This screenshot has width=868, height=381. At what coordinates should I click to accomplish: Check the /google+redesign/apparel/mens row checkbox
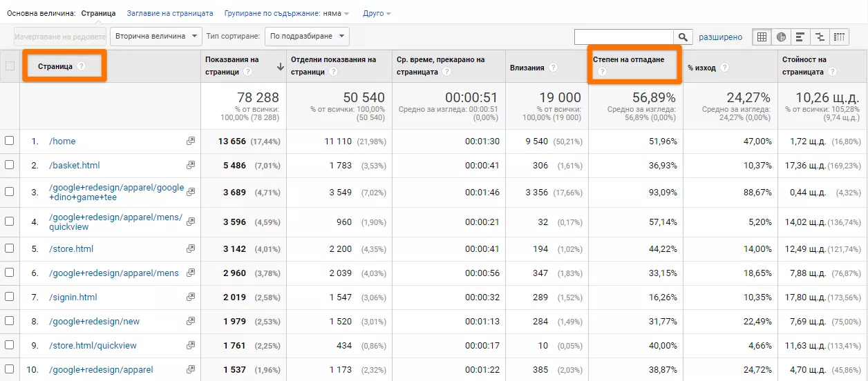pyautogui.click(x=10, y=273)
